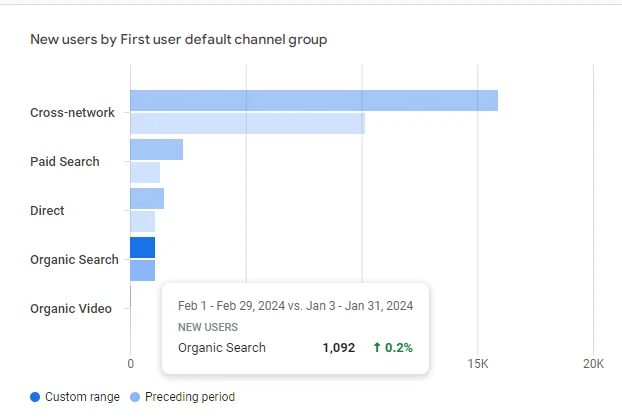The image size is (622, 419).
Task: Select the Paid Search preceding period bar
Action: (145, 173)
